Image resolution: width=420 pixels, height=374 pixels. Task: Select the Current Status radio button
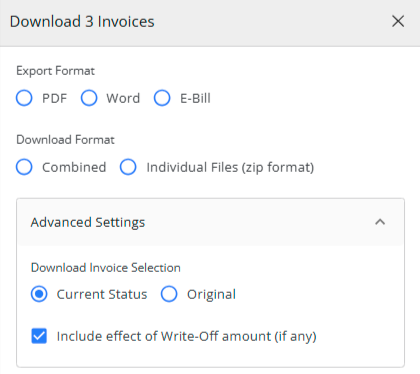39,294
